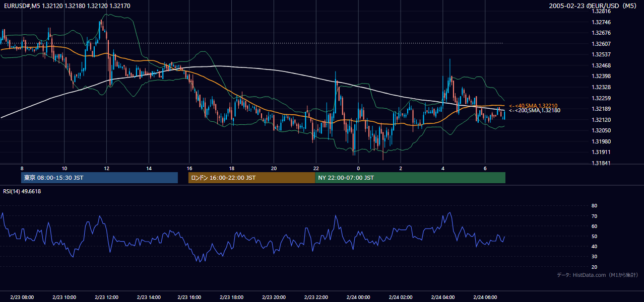Click price axis label 1.31841
This screenshot has height=302, width=644.
pyautogui.click(x=601, y=163)
